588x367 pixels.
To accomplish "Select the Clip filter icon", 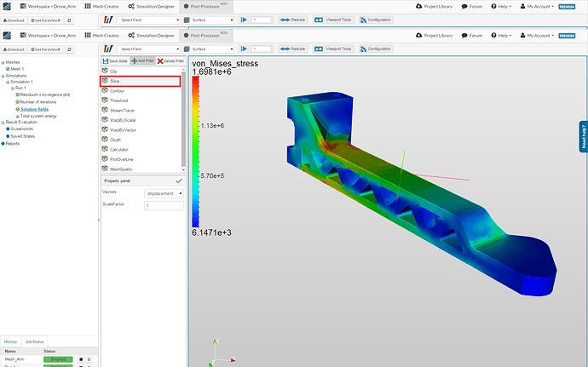I will coord(105,72).
